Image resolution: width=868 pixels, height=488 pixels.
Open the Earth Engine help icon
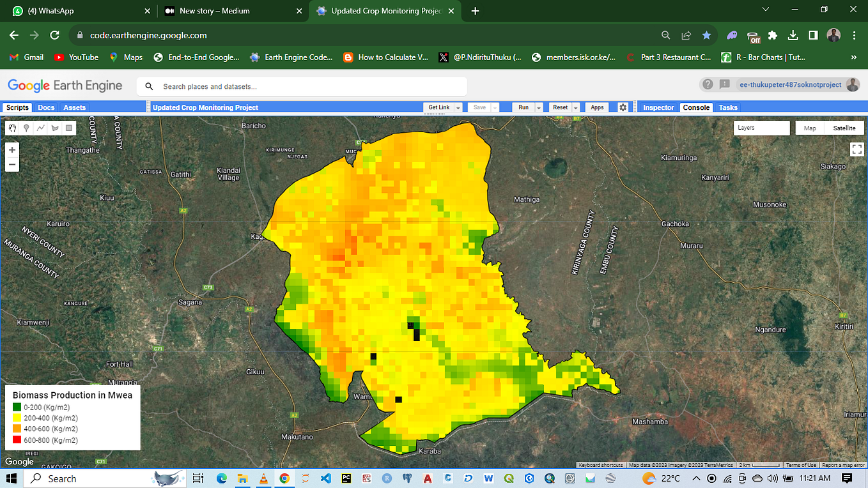706,84
